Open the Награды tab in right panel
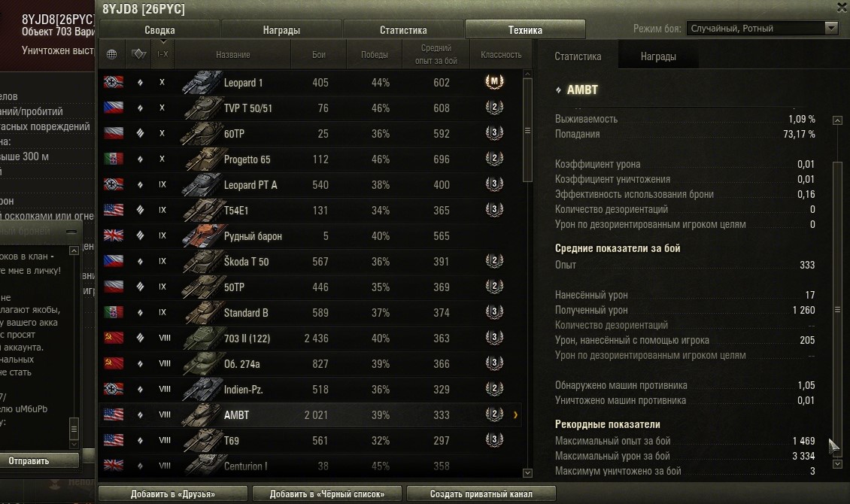The image size is (850, 504). point(658,56)
